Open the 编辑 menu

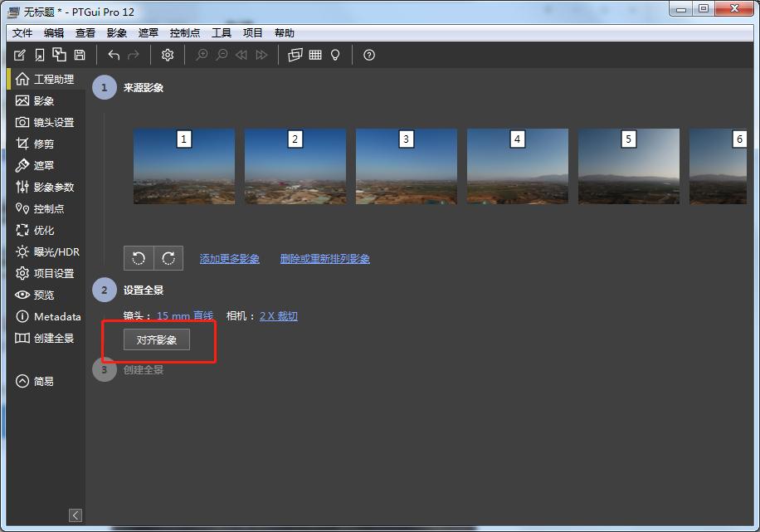(54, 33)
